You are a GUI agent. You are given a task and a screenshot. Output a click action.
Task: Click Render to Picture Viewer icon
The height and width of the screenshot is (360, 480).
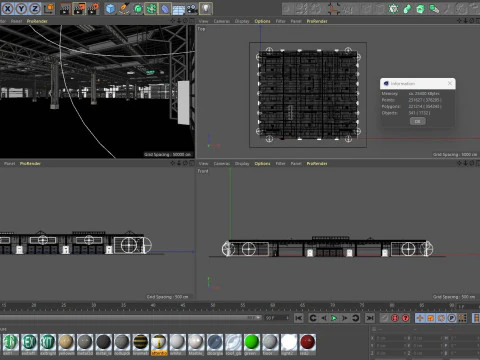79,9
